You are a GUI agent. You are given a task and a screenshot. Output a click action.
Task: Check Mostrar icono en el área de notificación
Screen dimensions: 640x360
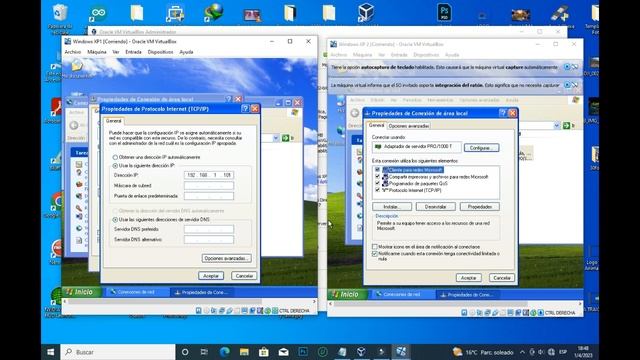click(x=375, y=247)
